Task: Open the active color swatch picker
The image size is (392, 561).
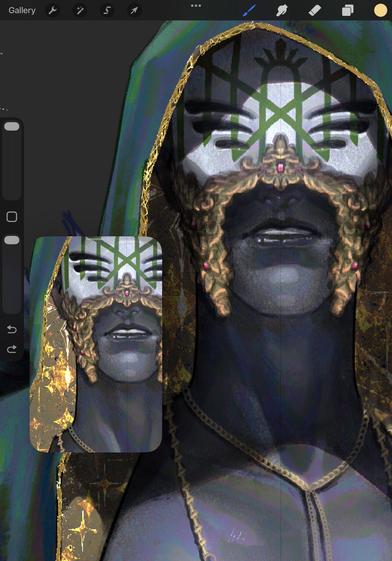Action: [x=381, y=10]
